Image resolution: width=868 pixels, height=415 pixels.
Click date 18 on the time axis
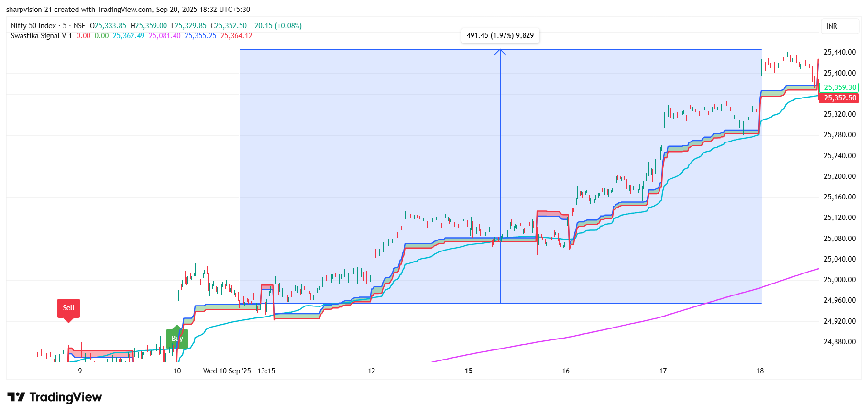(760, 371)
